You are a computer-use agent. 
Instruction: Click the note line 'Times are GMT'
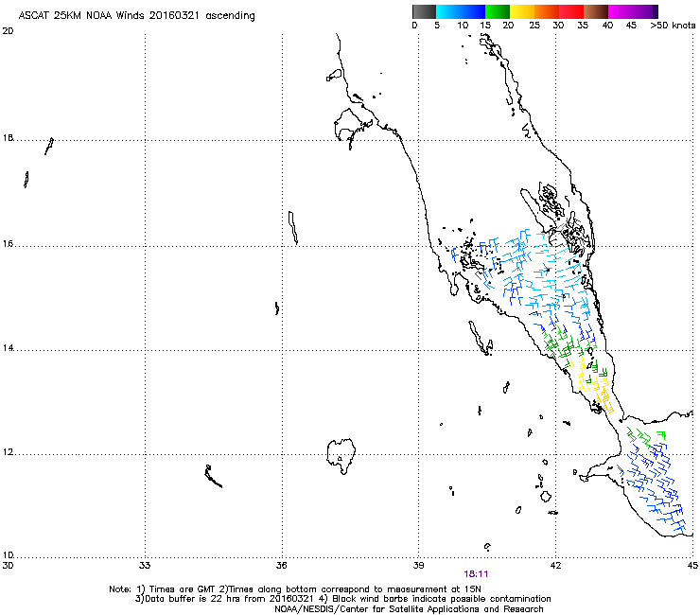[184, 589]
